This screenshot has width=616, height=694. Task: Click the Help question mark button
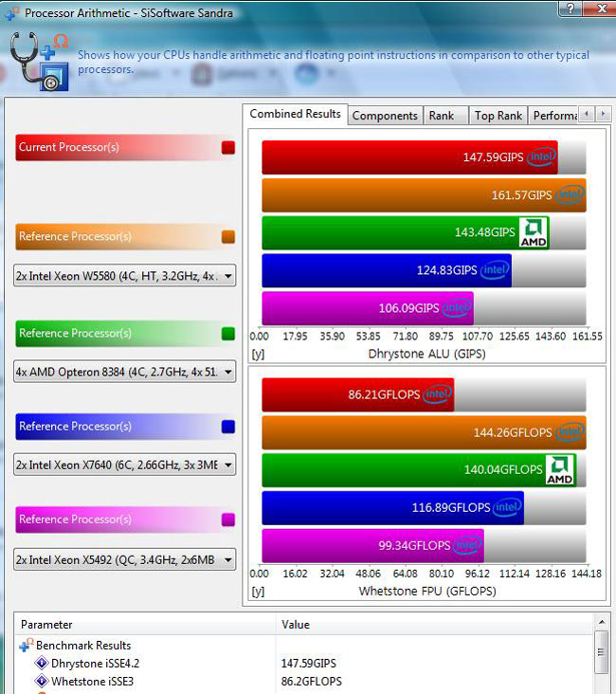click(571, 8)
